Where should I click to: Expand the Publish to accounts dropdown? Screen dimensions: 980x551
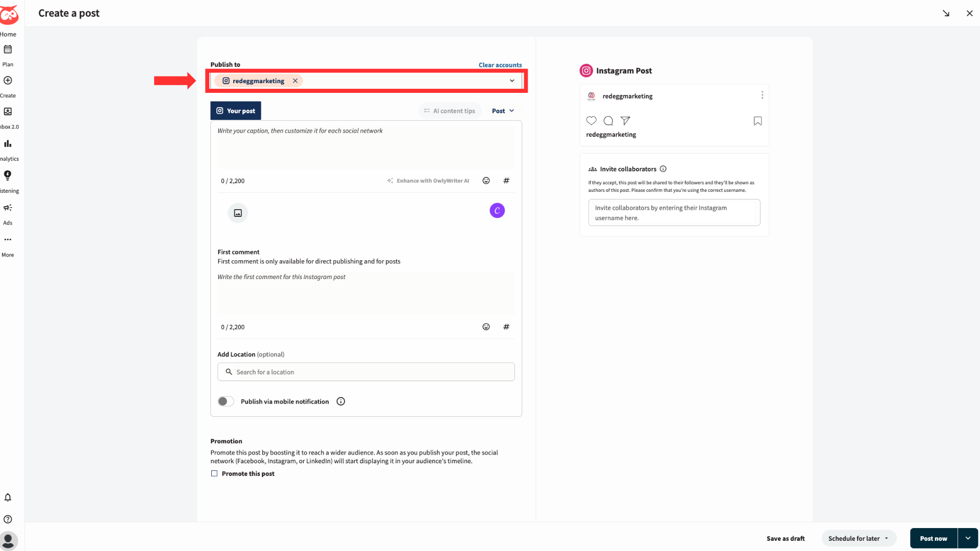(x=512, y=81)
